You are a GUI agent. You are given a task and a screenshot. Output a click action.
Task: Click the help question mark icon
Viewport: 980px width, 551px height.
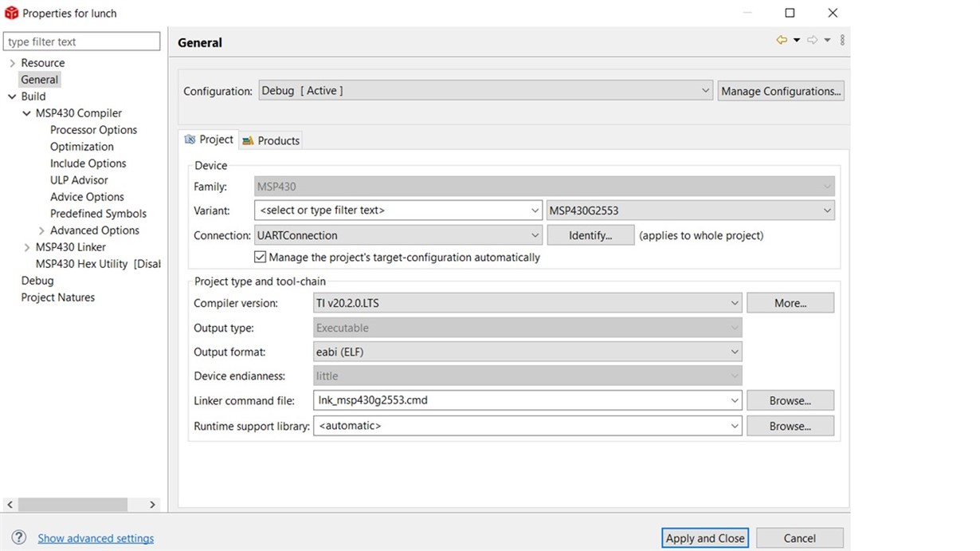coord(19,537)
